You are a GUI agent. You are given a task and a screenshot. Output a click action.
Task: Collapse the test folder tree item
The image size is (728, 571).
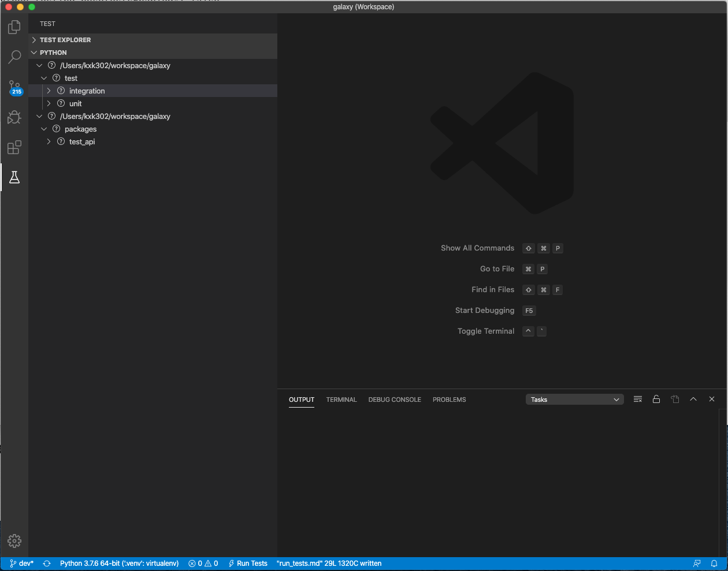(44, 78)
